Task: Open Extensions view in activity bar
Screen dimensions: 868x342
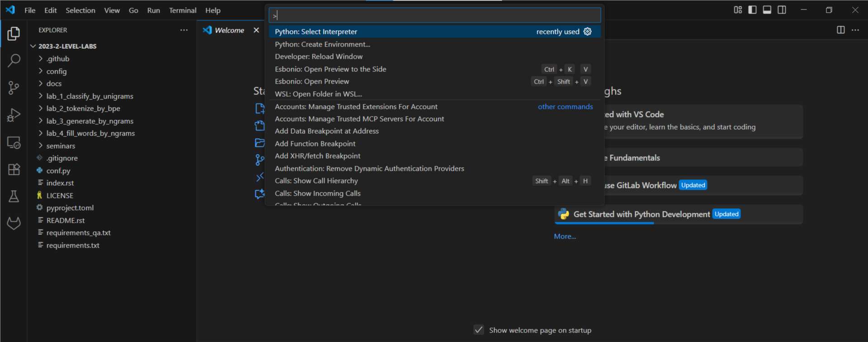Action: tap(14, 169)
